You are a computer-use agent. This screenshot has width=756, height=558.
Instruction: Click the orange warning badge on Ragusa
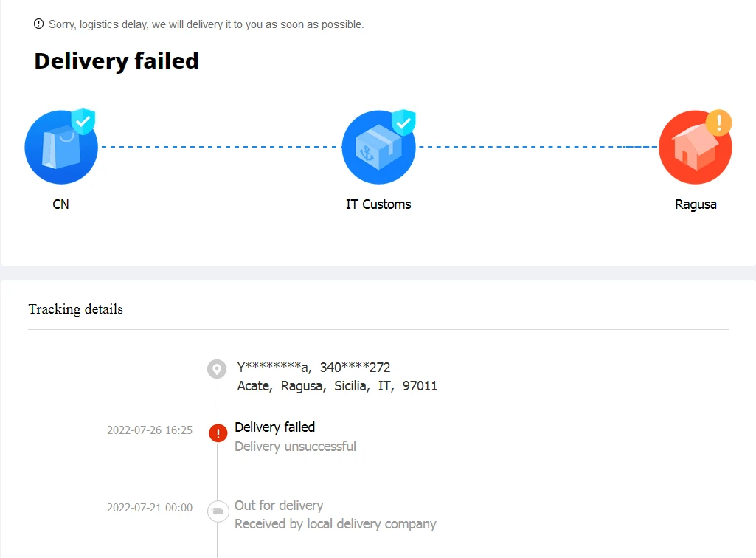click(x=718, y=122)
